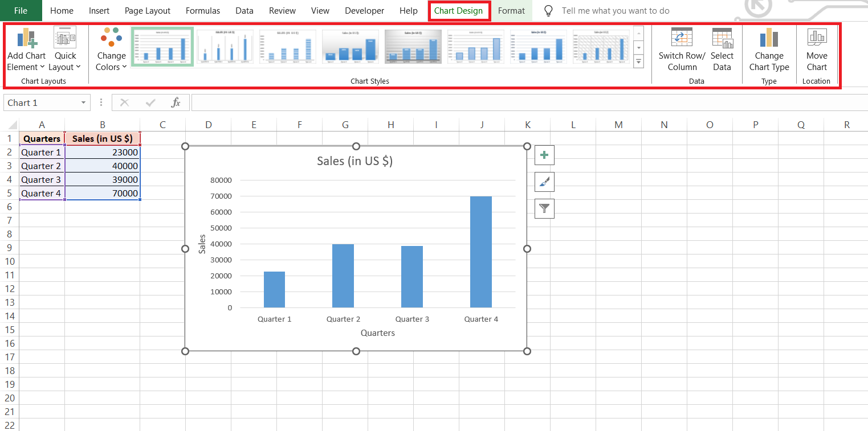Click the chart styles gallery down arrow
The image size is (868, 431).
(638, 47)
